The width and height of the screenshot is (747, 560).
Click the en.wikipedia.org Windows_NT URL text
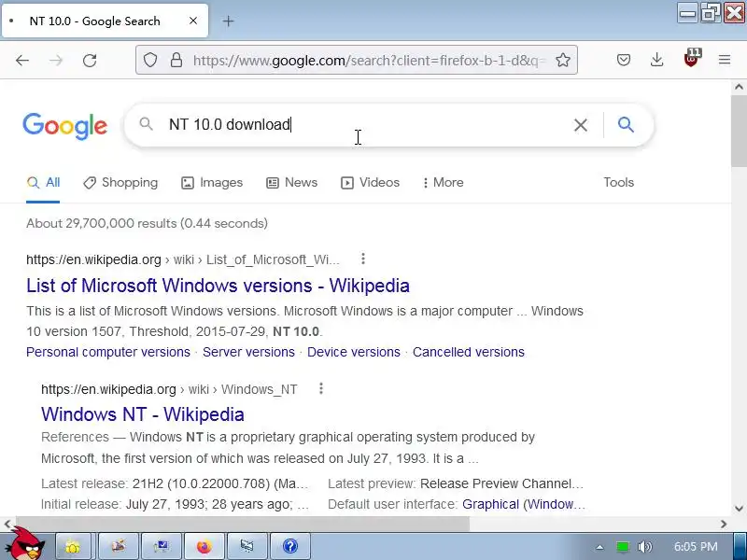[x=169, y=389]
